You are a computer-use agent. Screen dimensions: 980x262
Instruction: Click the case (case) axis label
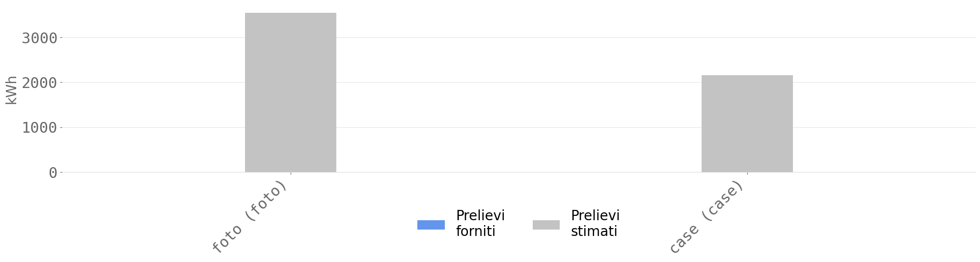pyautogui.click(x=707, y=216)
